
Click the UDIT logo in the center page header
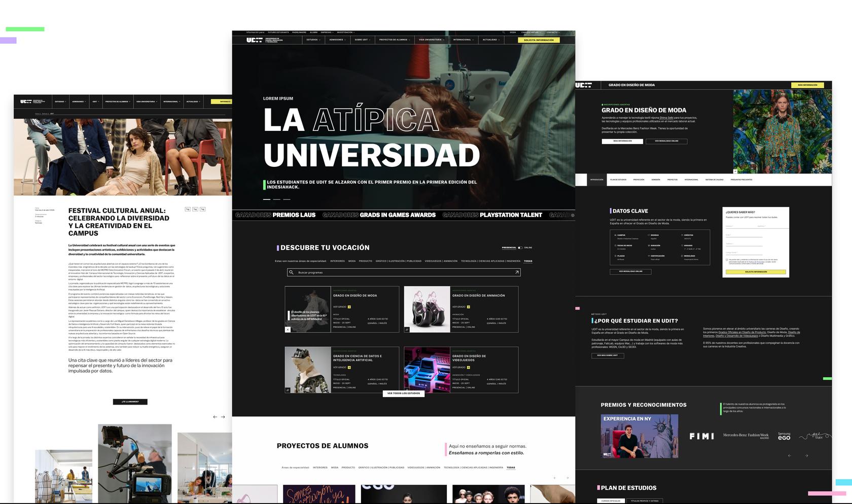[254, 40]
